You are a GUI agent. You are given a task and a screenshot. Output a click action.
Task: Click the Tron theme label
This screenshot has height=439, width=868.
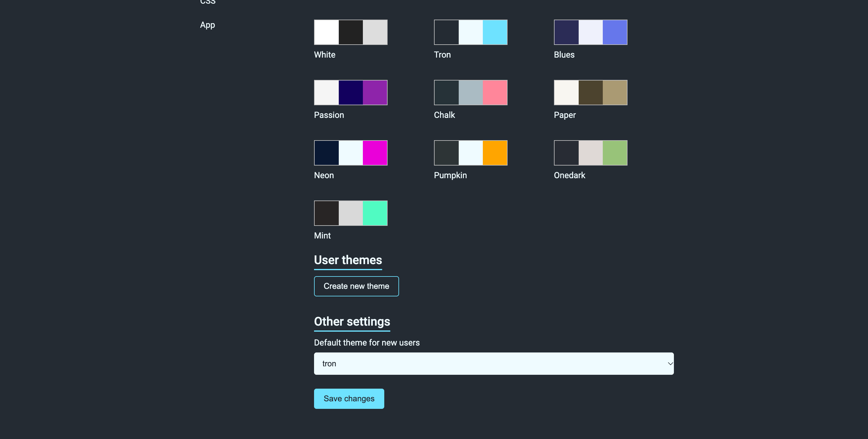pos(442,55)
